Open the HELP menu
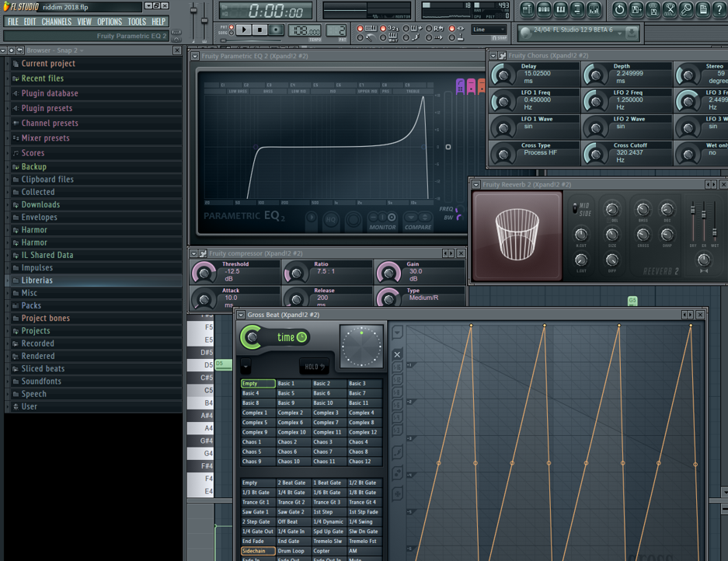 tap(158, 22)
